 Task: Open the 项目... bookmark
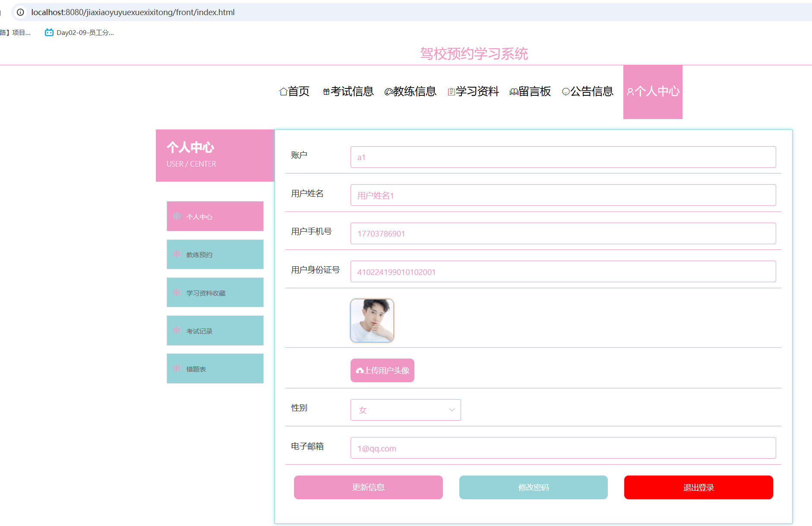(16, 32)
